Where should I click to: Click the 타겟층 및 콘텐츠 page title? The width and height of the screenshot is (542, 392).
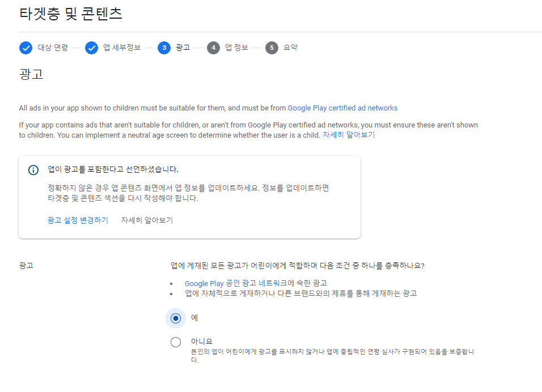(x=70, y=14)
